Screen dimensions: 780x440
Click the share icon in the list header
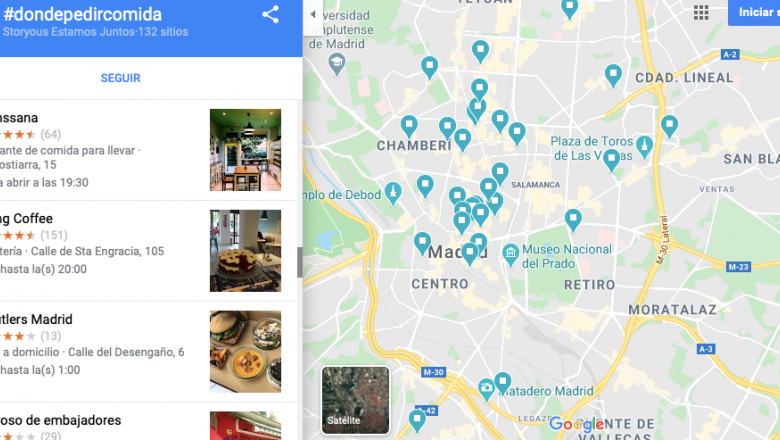click(271, 14)
